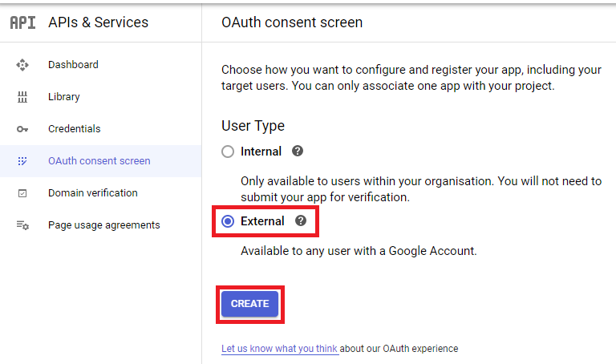Viewport: 616px width, 364px height.
Task: Click the Credentials key icon
Action: pos(22,129)
